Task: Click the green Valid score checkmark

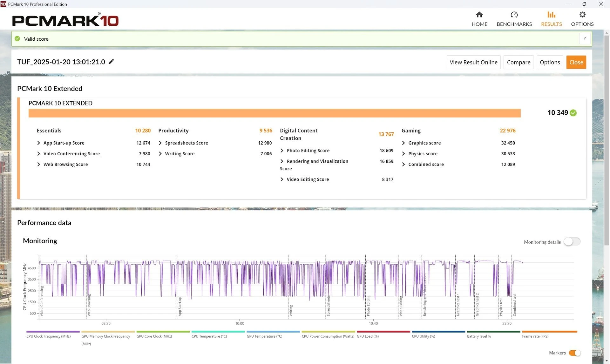Action: pyautogui.click(x=17, y=39)
